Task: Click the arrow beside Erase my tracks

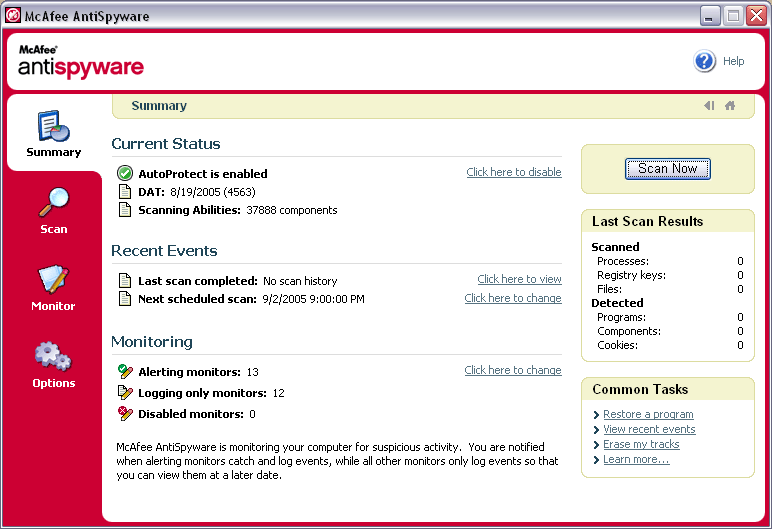Action: tap(596, 445)
